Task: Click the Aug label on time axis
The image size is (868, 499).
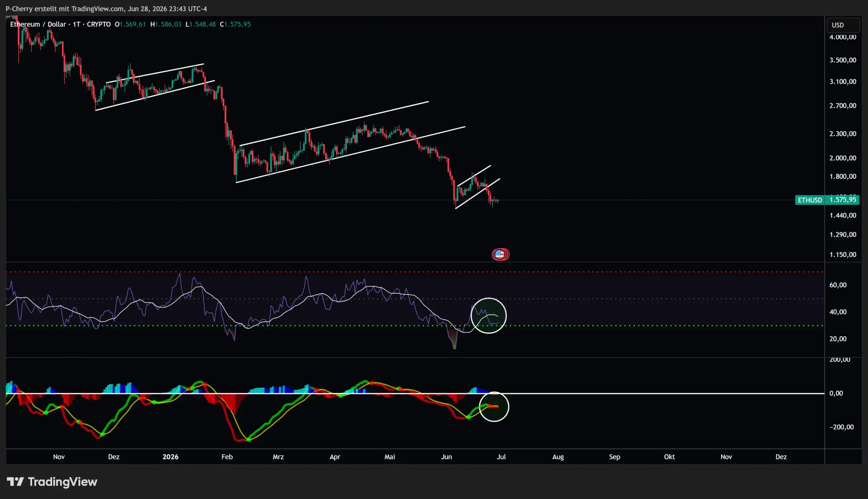Action: click(558, 457)
